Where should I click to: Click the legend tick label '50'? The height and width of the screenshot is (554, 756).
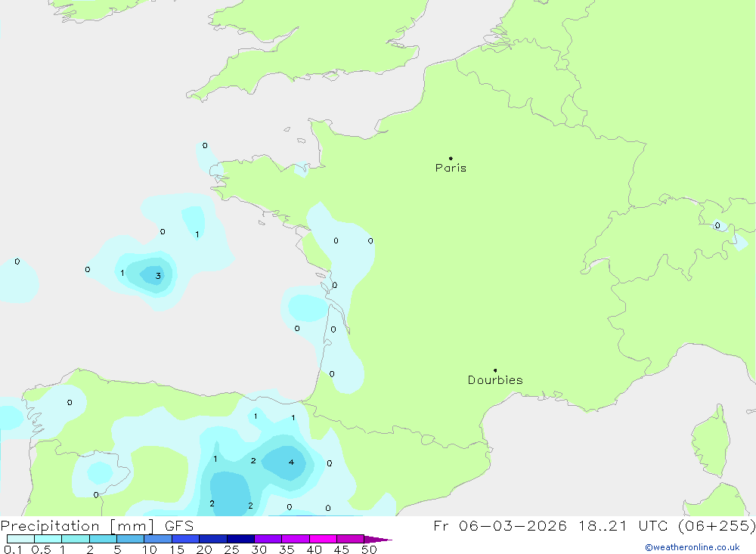(369, 549)
